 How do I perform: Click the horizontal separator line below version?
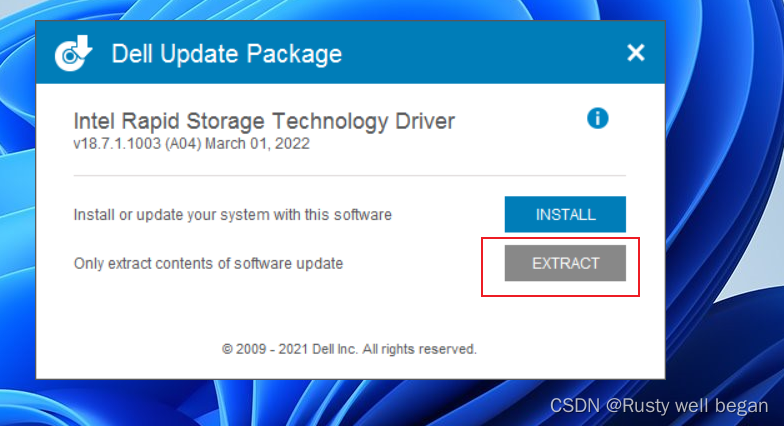click(349, 176)
